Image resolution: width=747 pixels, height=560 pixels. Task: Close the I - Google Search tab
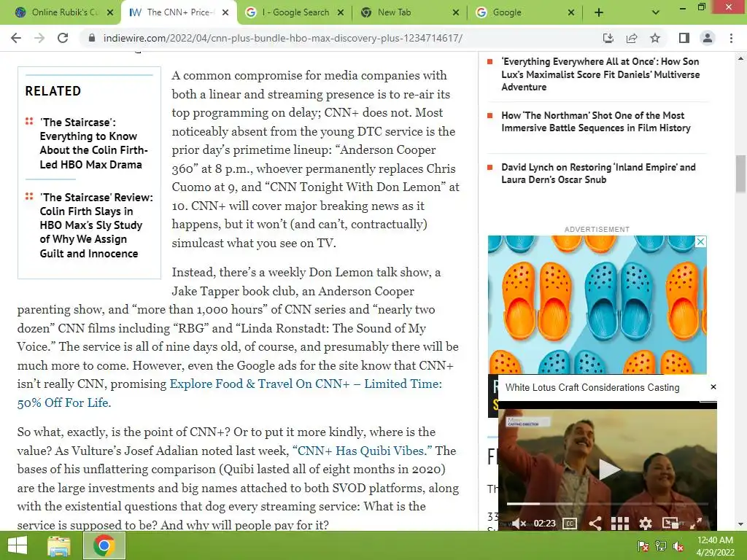[x=341, y=12]
